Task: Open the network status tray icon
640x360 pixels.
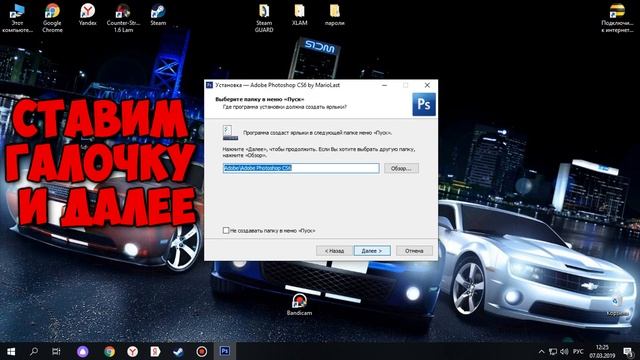Action: pos(553,351)
